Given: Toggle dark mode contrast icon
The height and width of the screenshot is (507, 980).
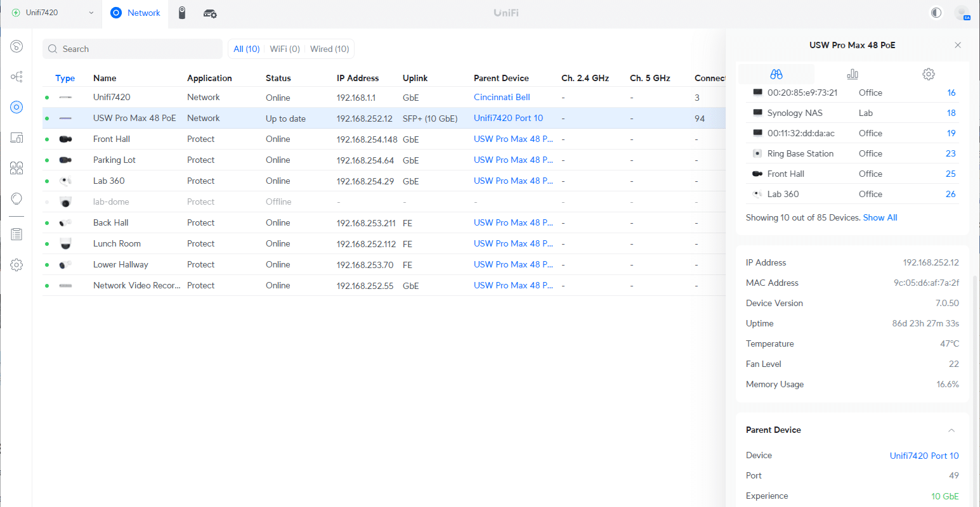Looking at the screenshot, I should [x=936, y=13].
